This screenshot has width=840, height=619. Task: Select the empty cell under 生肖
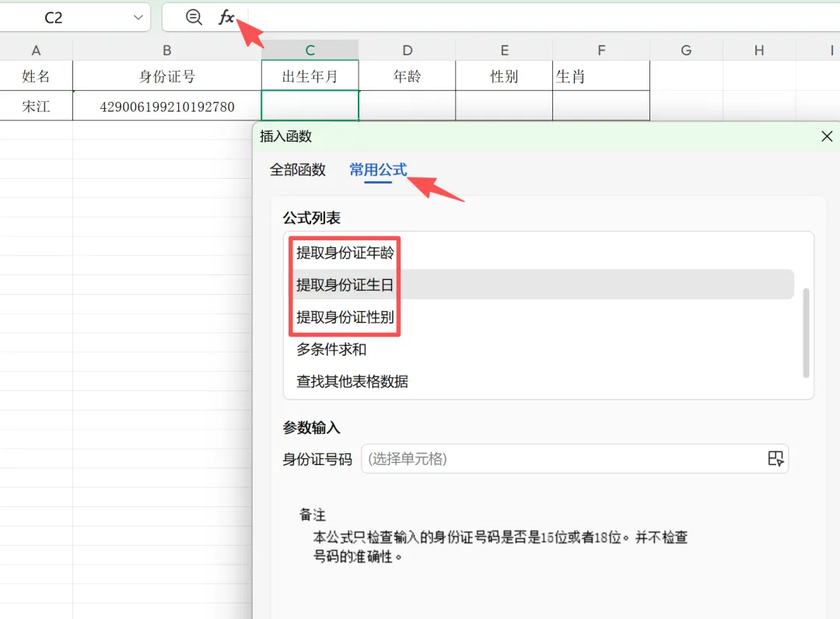601,106
